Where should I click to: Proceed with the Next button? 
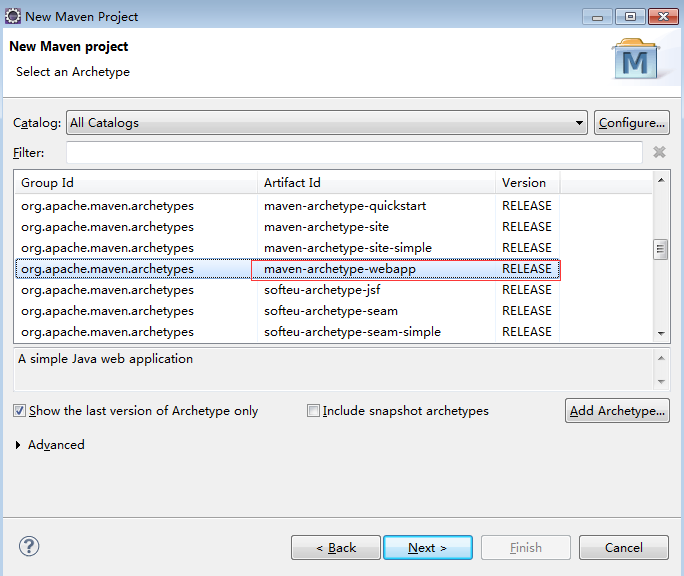point(428,548)
